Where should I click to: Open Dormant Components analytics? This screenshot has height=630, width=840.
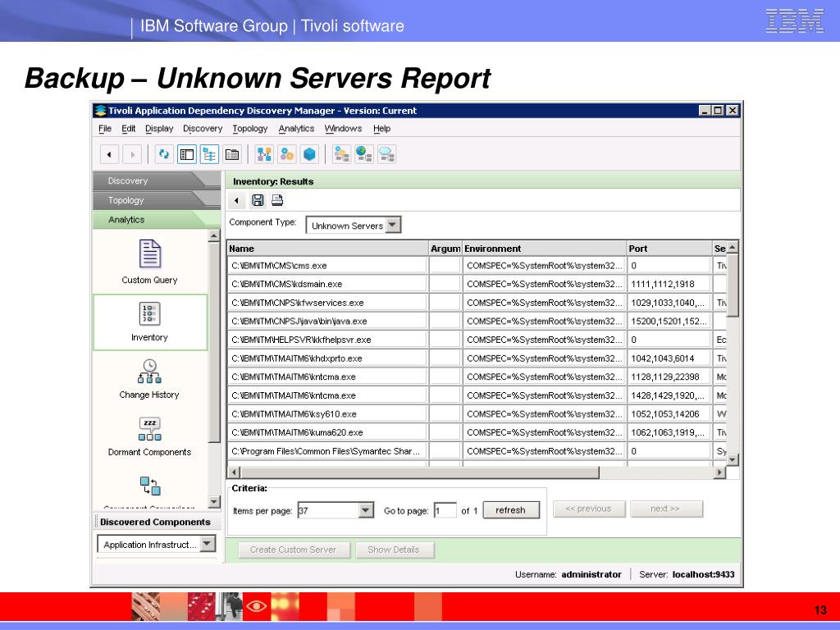[149, 436]
